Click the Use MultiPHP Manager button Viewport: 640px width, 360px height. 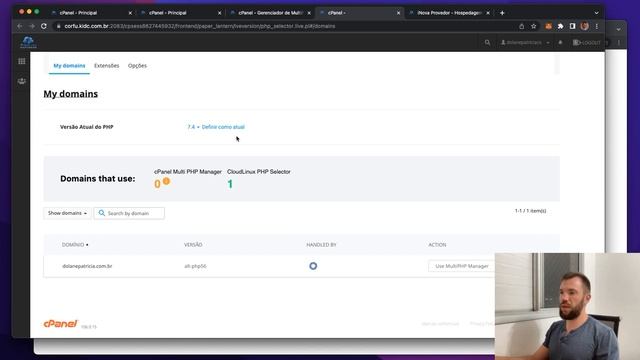pos(462,266)
